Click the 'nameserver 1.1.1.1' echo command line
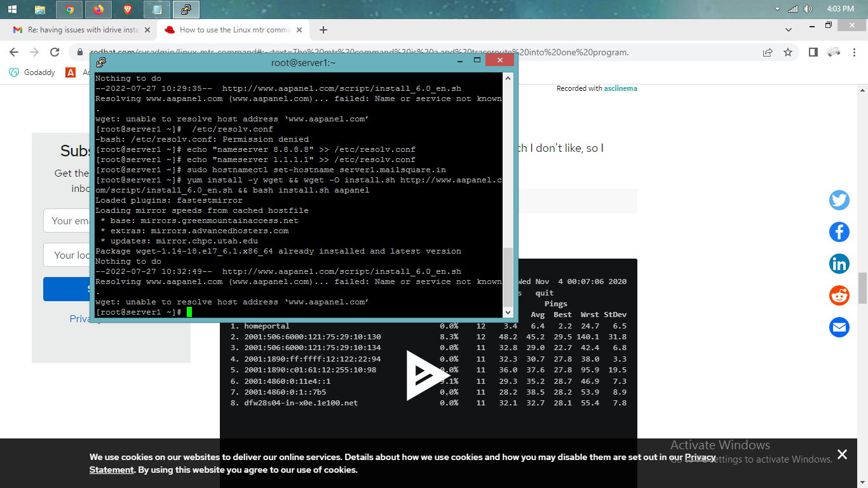The image size is (868, 488). click(255, 159)
